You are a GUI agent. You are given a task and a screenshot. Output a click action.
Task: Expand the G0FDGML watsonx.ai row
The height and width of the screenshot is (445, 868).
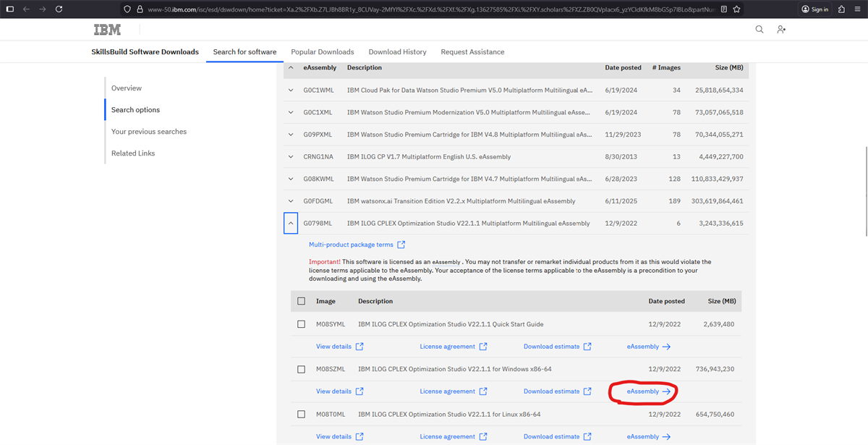291,201
